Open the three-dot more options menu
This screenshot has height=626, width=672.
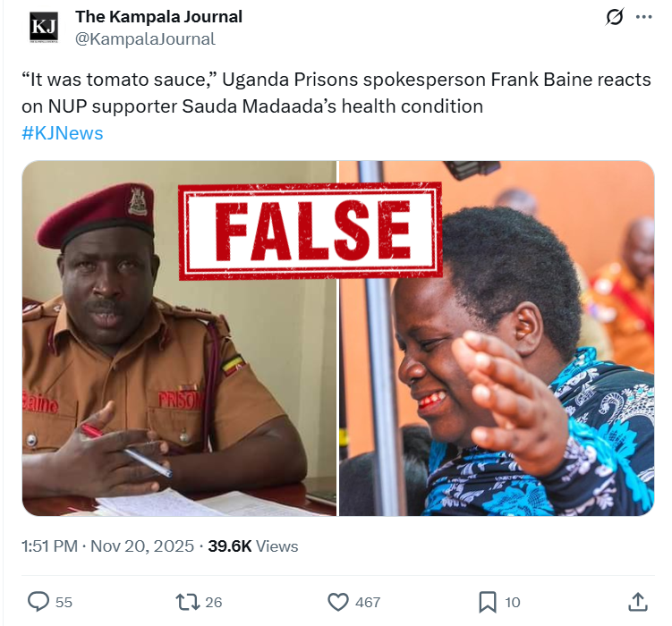643,17
